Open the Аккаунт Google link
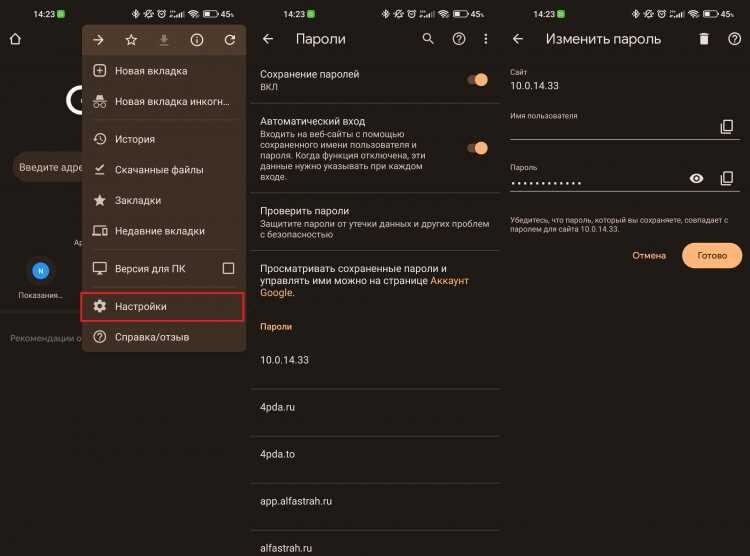This screenshot has height=556, width=750. click(364, 287)
